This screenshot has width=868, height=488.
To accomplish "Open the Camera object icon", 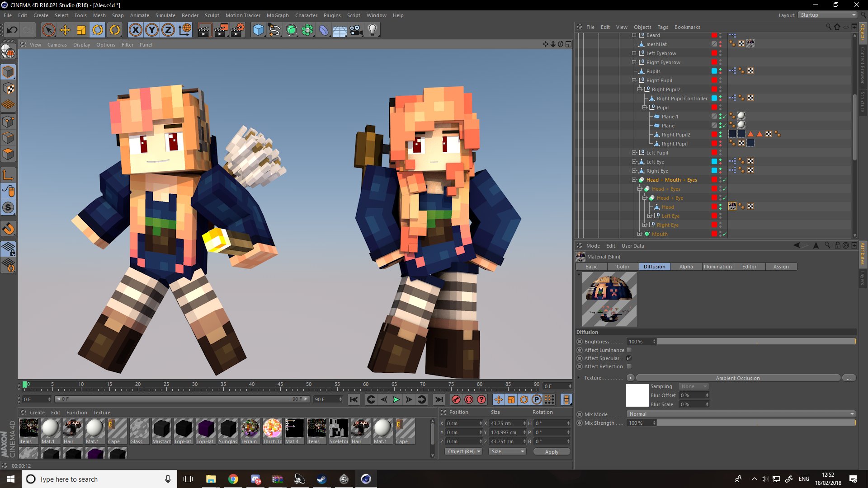I will coord(356,30).
